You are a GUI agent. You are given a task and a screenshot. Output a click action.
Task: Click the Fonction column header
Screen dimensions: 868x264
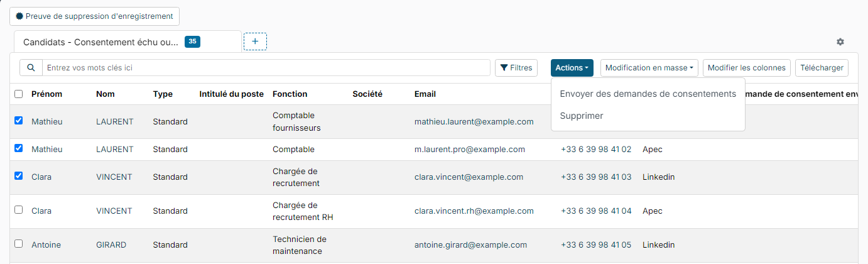click(290, 94)
